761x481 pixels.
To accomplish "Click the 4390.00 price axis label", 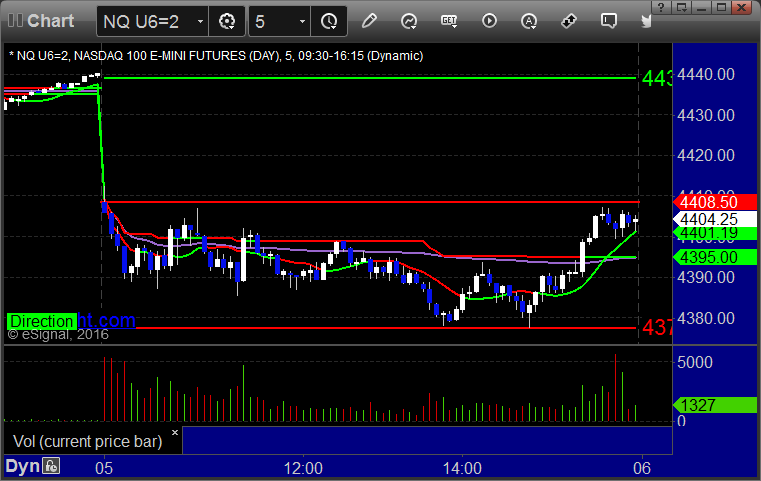I will coord(706,278).
